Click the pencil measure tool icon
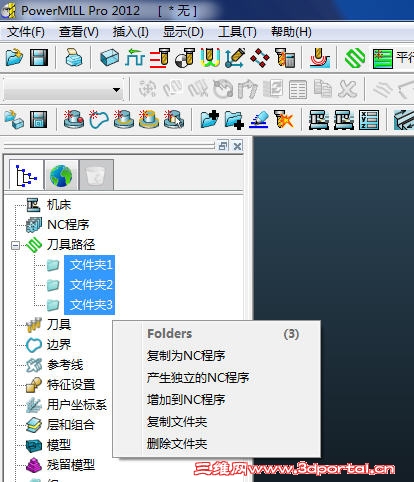 [235, 58]
